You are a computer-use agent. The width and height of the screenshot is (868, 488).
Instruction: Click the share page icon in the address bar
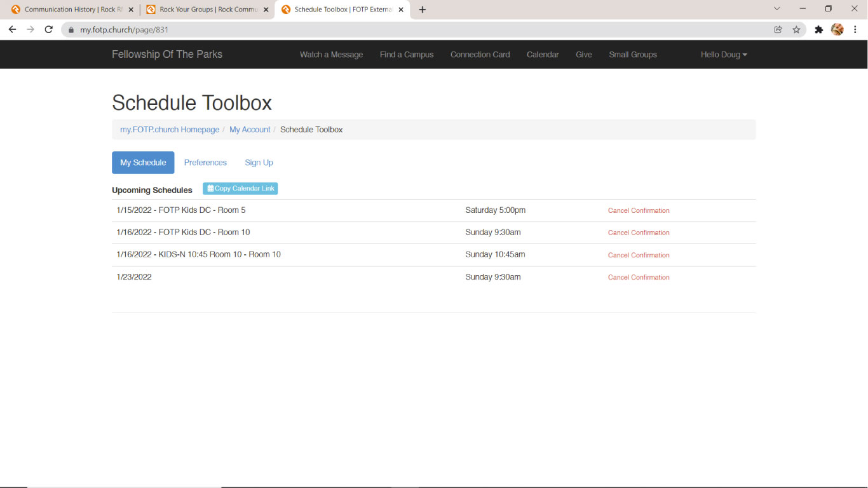pos(778,29)
